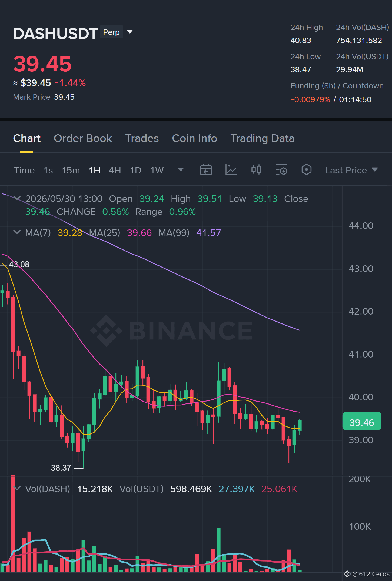Collapse the MA indicator legend chevron
The image size is (392, 581).
(x=17, y=232)
